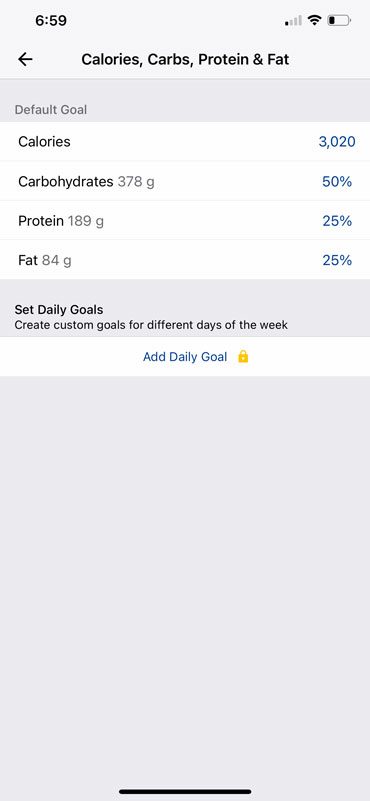Tap the yellow lock icon

click(x=243, y=356)
